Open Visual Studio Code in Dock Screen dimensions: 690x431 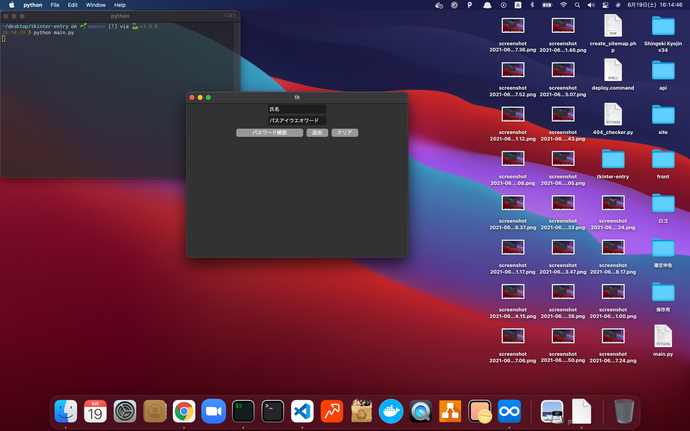pyautogui.click(x=302, y=411)
